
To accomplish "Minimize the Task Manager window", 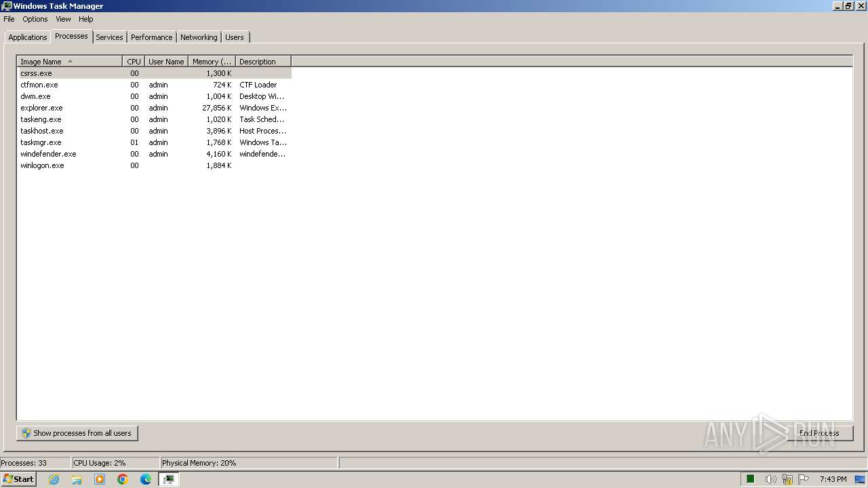I will 837,6.
